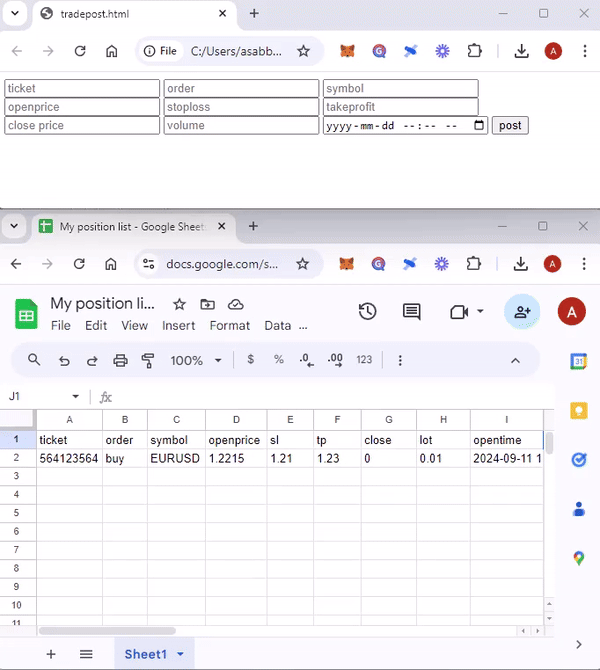Open Extensions puzzle icon in tradepost window
600x670 pixels.
point(474,51)
